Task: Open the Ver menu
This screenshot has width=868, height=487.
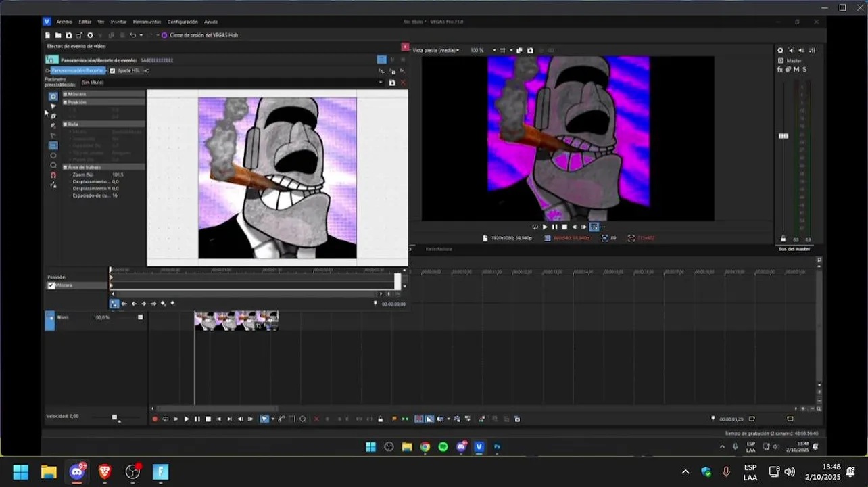Action: (101, 22)
